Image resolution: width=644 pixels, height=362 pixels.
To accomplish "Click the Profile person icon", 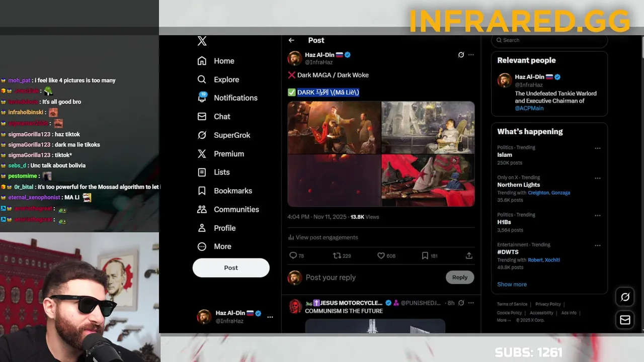I will 202,228.
